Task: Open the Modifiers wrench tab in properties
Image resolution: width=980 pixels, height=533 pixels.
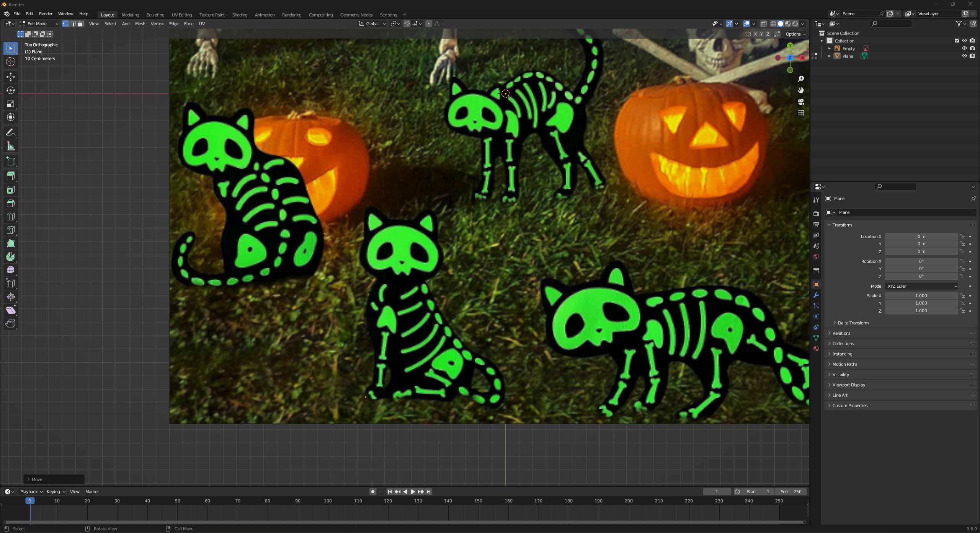Action: point(816,295)
